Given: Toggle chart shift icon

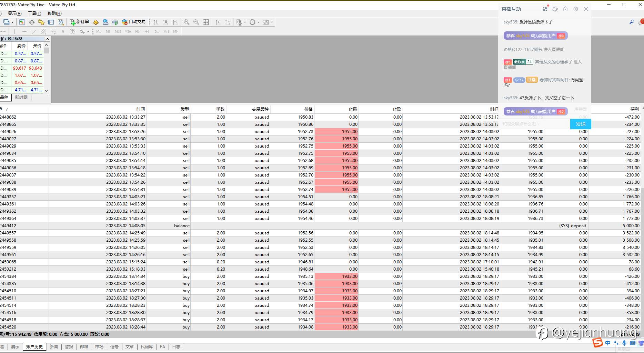Looking at the screenshot, I should point(228,22).
